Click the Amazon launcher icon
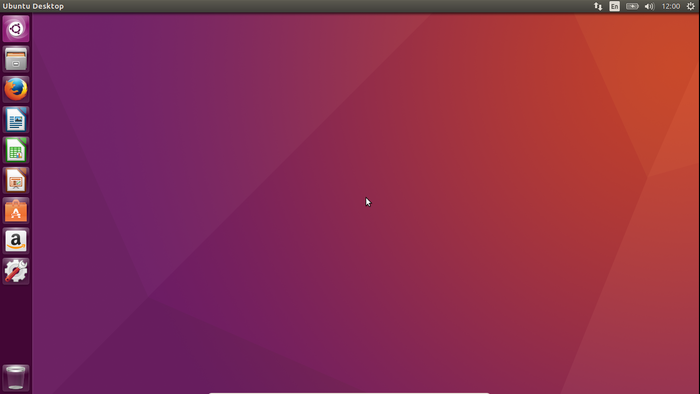This screenshot has width=700, height=394. [16, 241]
